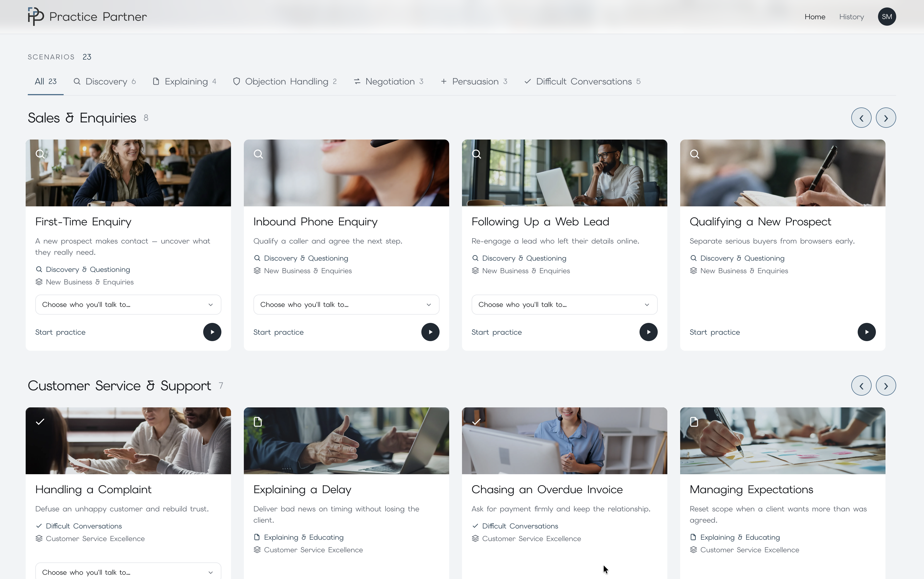924x579 pixels.
Task: Click magnifier icon on Qualifying a New Prospect image
Action: (x=695, y=154)
